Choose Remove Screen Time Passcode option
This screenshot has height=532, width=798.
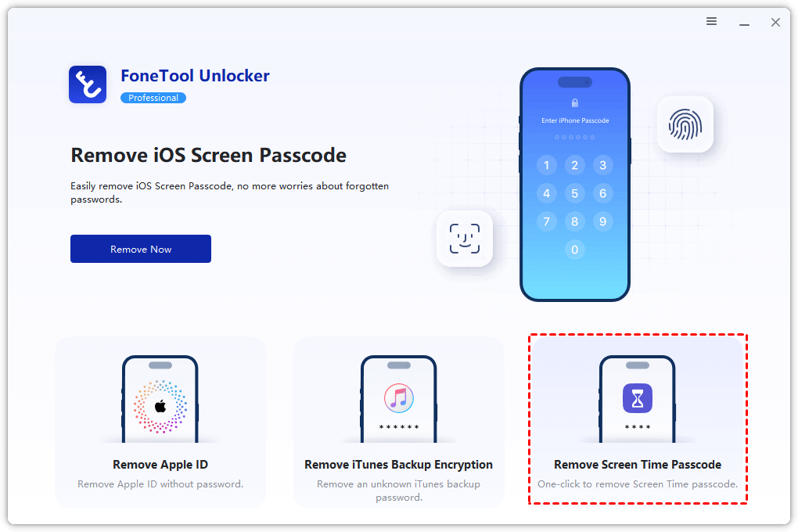point(637,464)
